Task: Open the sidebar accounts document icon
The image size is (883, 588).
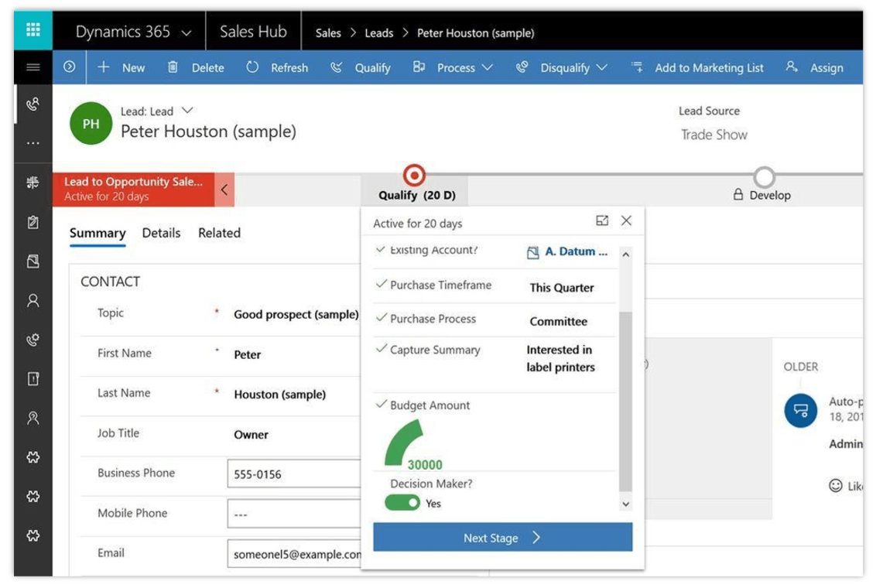Action: pos(33,262)
